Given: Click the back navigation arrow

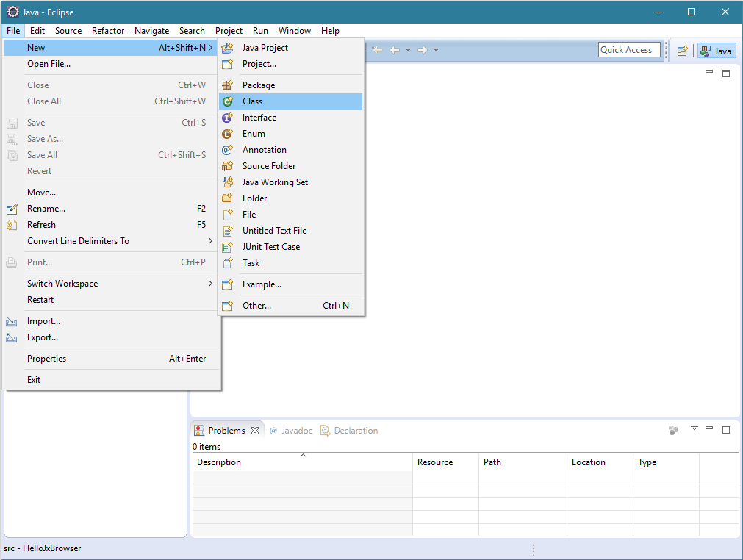Looking at the screenshot, I should click(x=395, y=49).
